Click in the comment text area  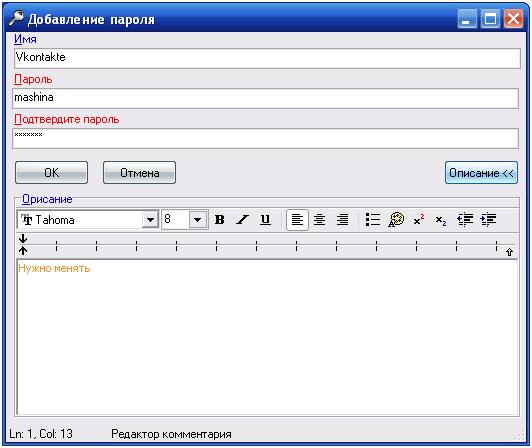[267, 337]
